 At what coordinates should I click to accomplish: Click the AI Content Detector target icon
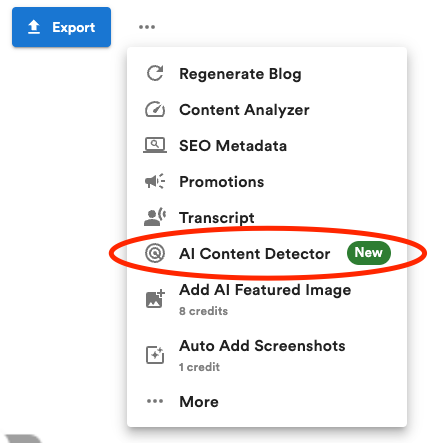[x=155, y=253]
